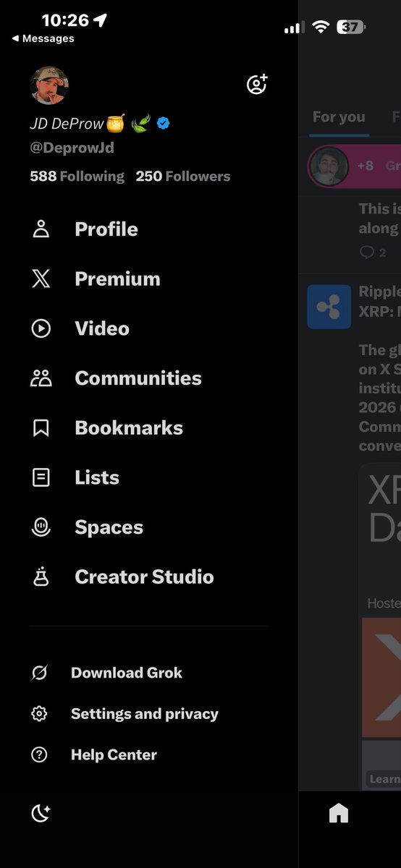Open the Bookmarks menu item
Viewport: 401px width, 868px height.
[x=129, y=428]
